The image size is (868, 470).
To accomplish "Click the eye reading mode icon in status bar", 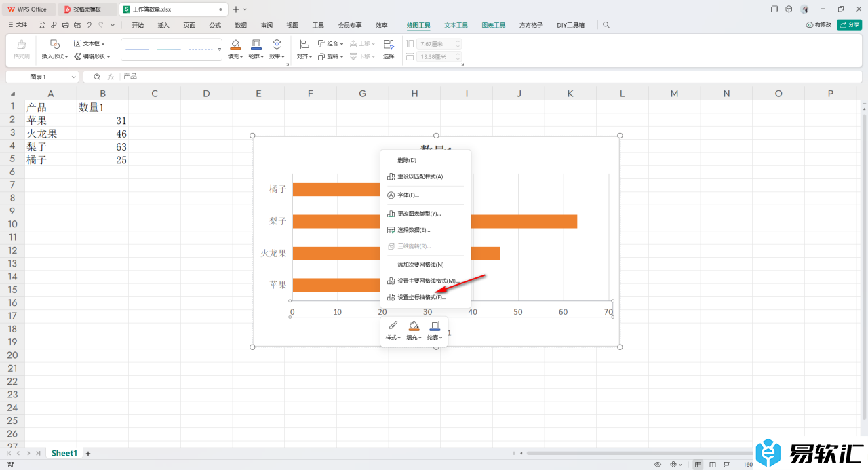I will pyautogui.click(x=658, y=465).
